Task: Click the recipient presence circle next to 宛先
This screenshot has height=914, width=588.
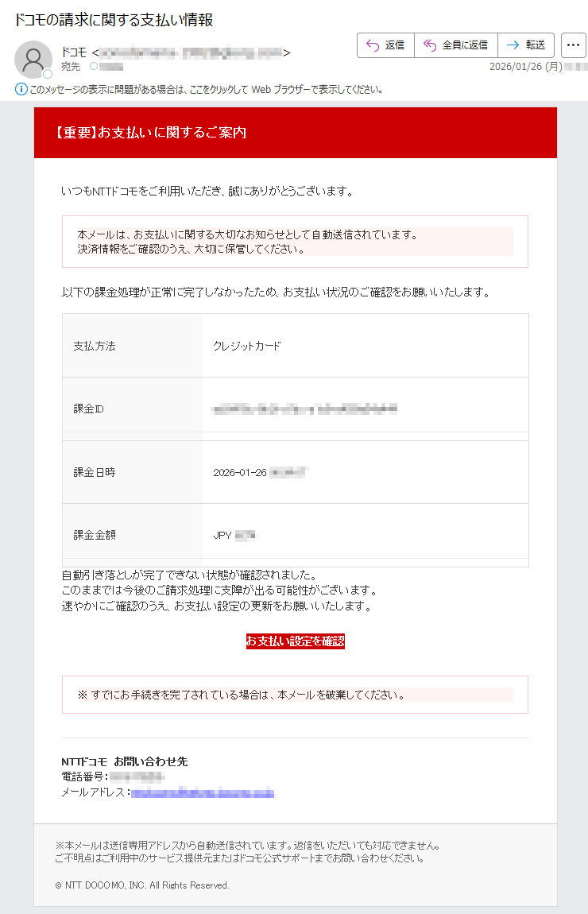Action: tap(93, 67)
